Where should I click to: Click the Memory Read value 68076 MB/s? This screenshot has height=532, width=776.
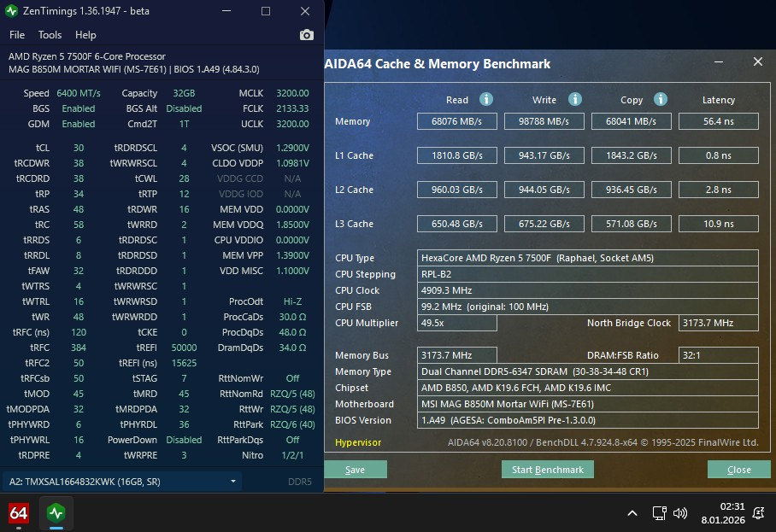coord(456,121)
